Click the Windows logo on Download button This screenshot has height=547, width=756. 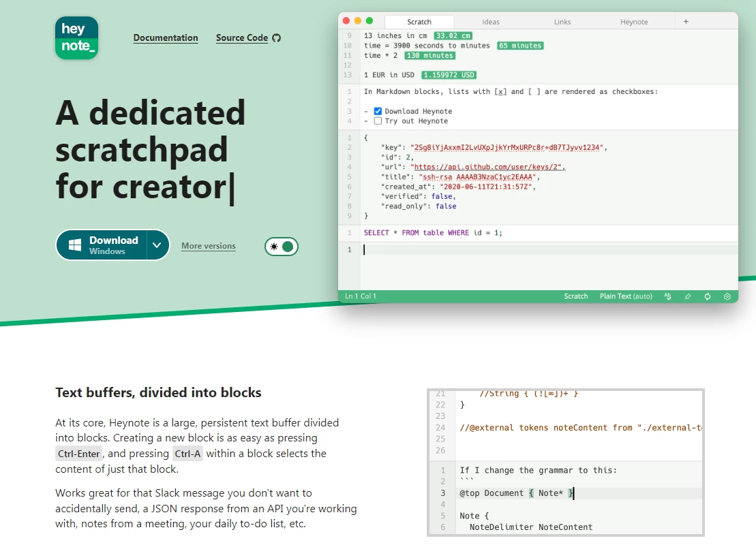75,245
